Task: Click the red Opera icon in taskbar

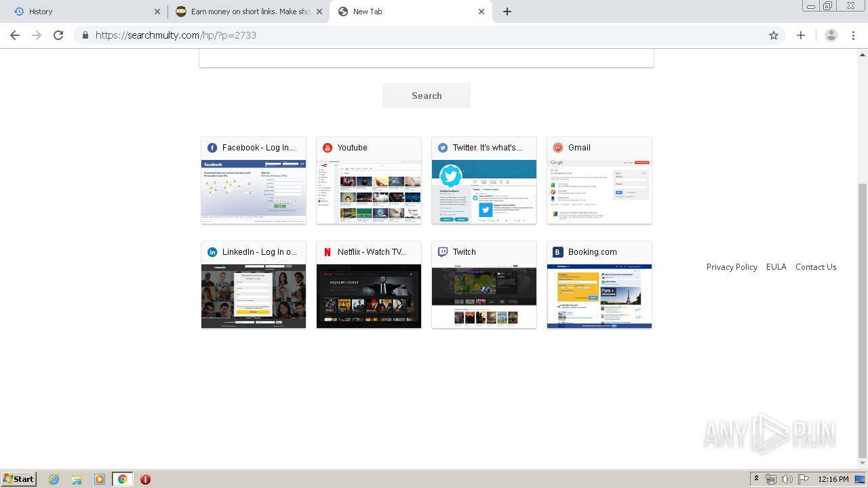Action: [145, 479]
